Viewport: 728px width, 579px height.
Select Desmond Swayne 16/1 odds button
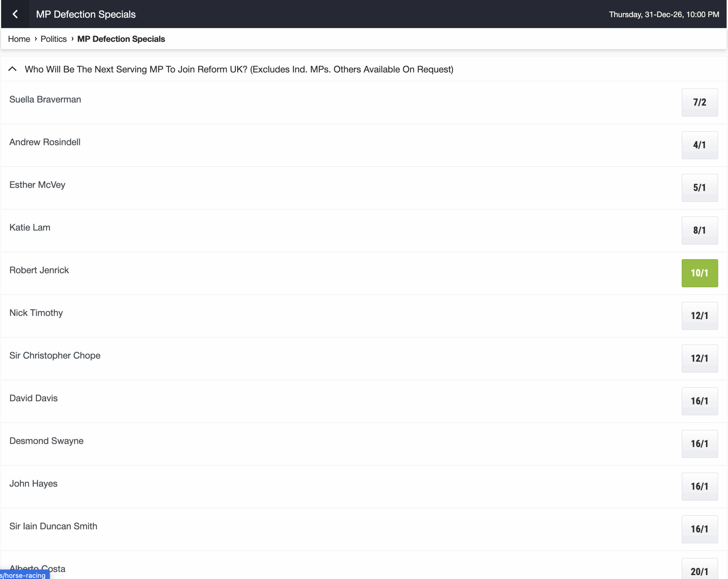point(699,444)
